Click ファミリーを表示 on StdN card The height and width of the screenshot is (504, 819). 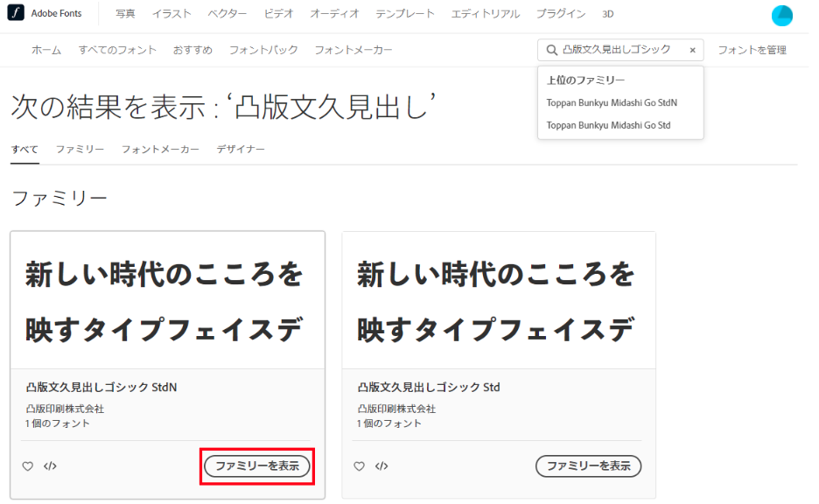pyautogui.click(x=257, y=465)
